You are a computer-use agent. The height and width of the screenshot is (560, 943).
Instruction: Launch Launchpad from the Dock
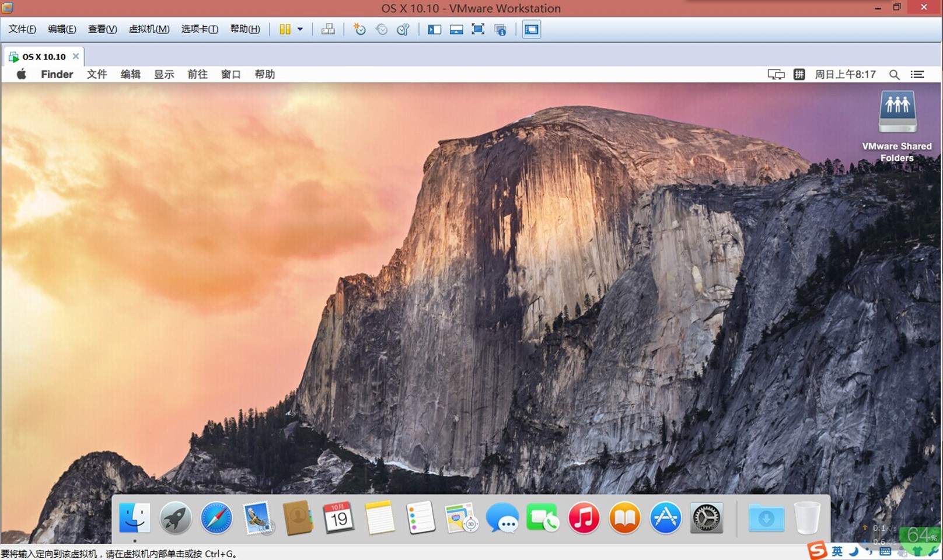(175, 517)
